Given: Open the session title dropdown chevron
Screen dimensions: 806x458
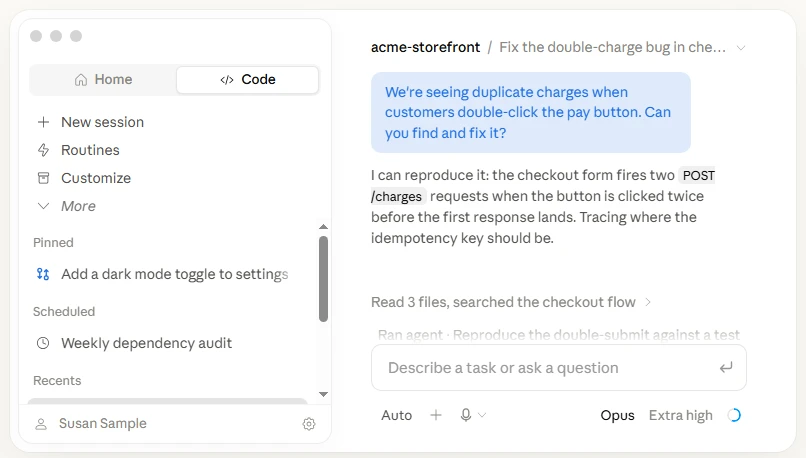Looking at the screenshot, I should tap(741, 48).
